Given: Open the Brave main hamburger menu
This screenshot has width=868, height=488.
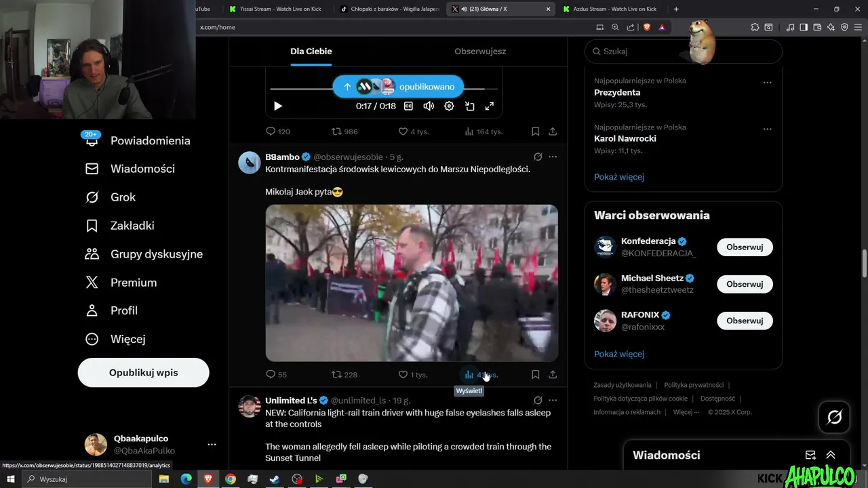Looking at the screenshot, I should [x=858, y=27].
